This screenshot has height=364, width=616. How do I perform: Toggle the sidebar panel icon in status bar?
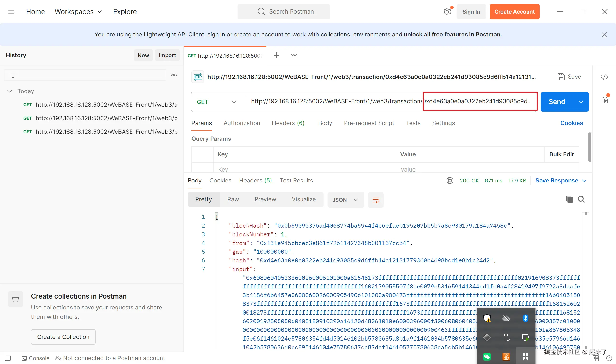[7, 358]
